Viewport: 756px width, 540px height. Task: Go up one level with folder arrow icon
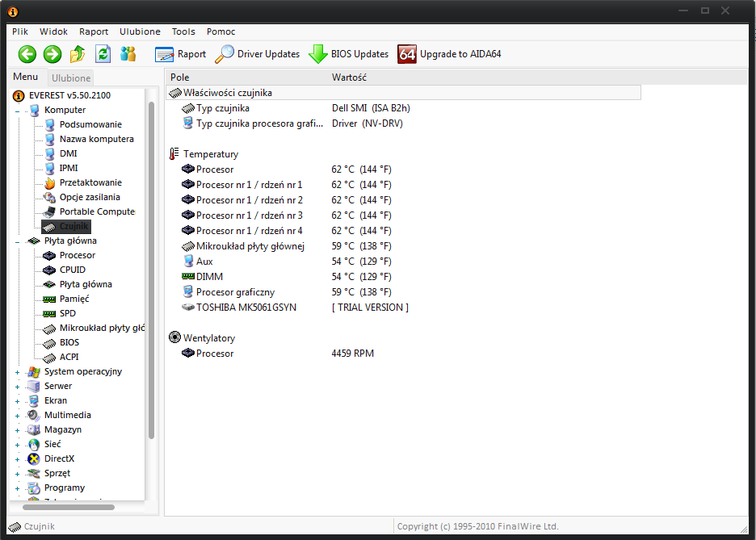pos(78,54)
